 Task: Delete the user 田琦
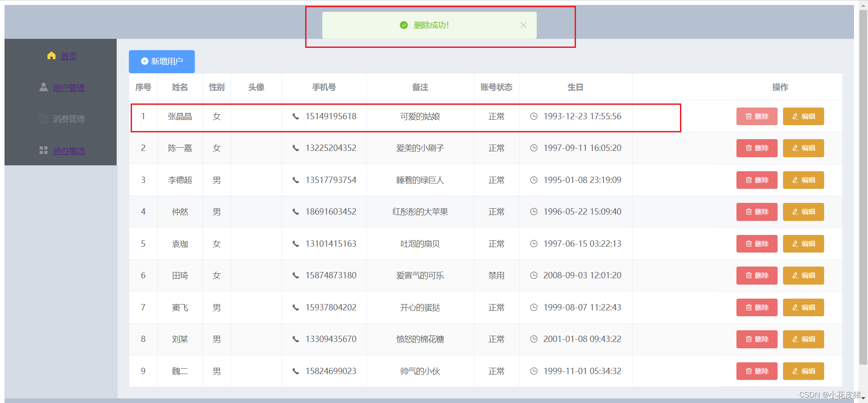pos(757,276)
